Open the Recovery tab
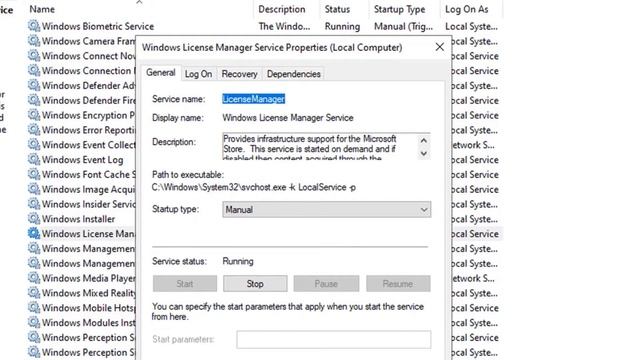Screen dimensions: 640x360 pos(239,74)
